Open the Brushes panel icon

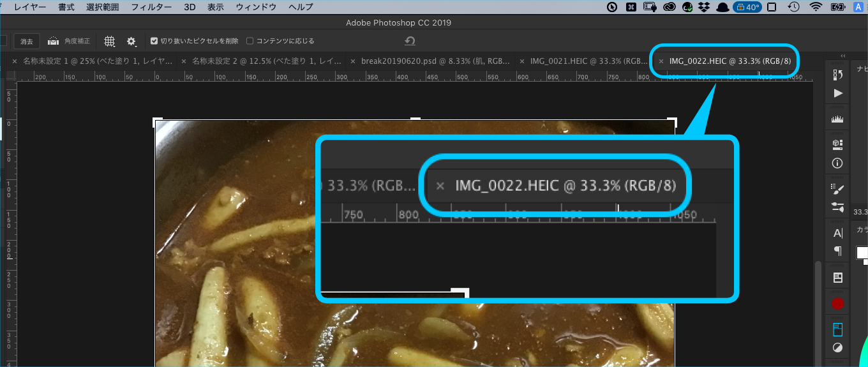[838, 207]
